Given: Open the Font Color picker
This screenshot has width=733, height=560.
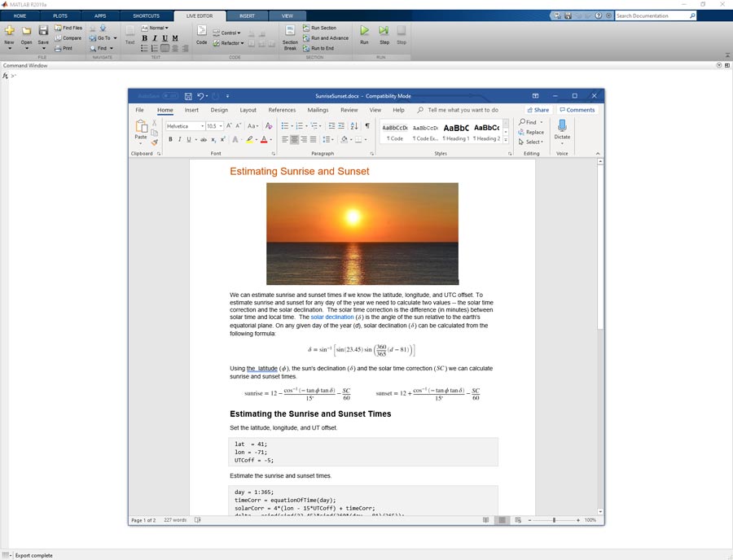Looking at the screenshot, I should (x=264, y=139).
